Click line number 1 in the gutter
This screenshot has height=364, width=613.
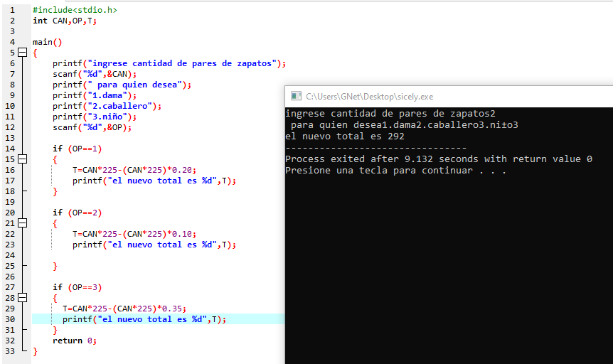pos(13,10)
